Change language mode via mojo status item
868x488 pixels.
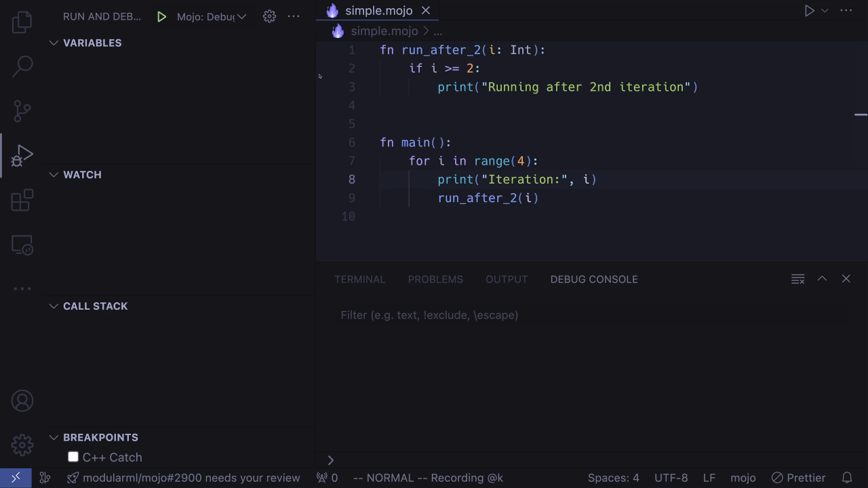click(743, 478)
